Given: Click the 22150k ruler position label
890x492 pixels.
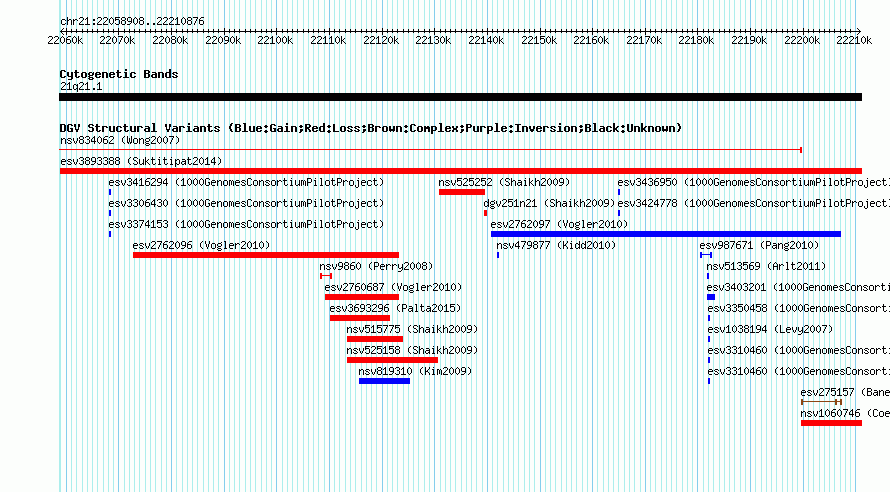Looking at the screenshot, I should point(539,40).
